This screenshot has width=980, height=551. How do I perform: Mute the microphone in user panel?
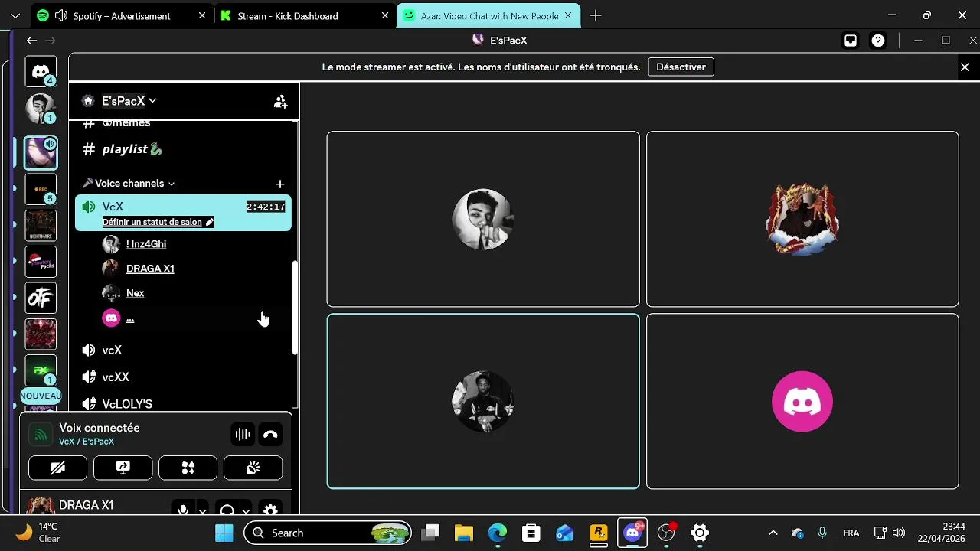[183, 508]
